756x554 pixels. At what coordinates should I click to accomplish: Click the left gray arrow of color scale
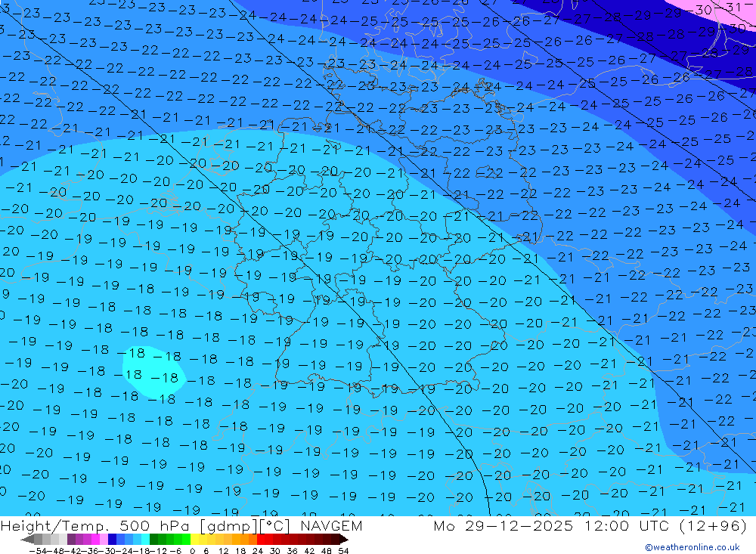[x=26, y=540]
